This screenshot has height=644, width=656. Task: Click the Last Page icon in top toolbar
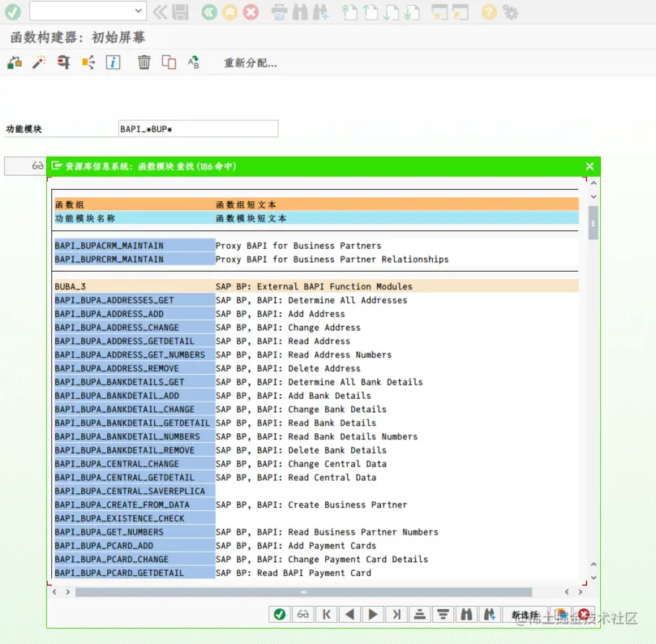click(412, 12)
